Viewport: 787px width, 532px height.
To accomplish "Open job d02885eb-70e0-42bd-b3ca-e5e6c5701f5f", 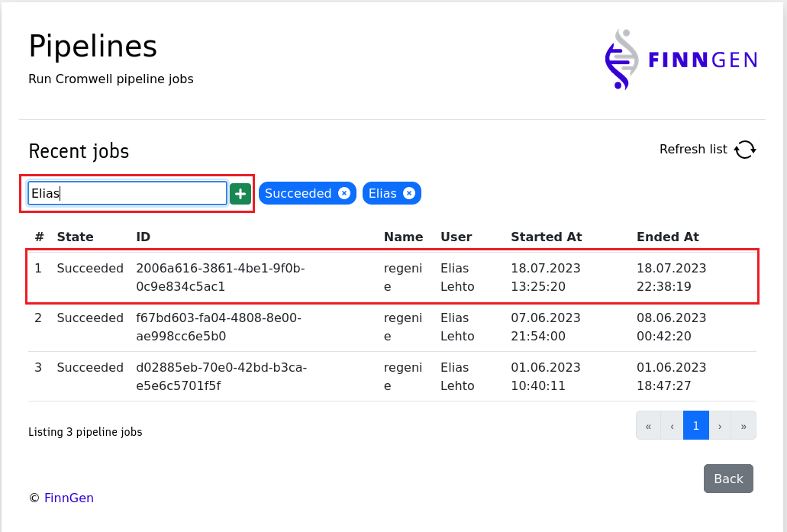I will 221,376.
